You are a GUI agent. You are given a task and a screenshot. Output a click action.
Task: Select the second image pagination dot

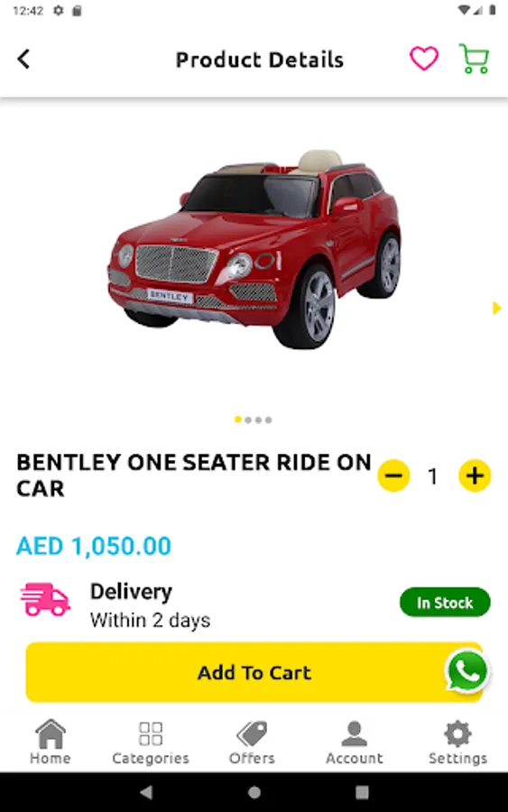[248, 420]
